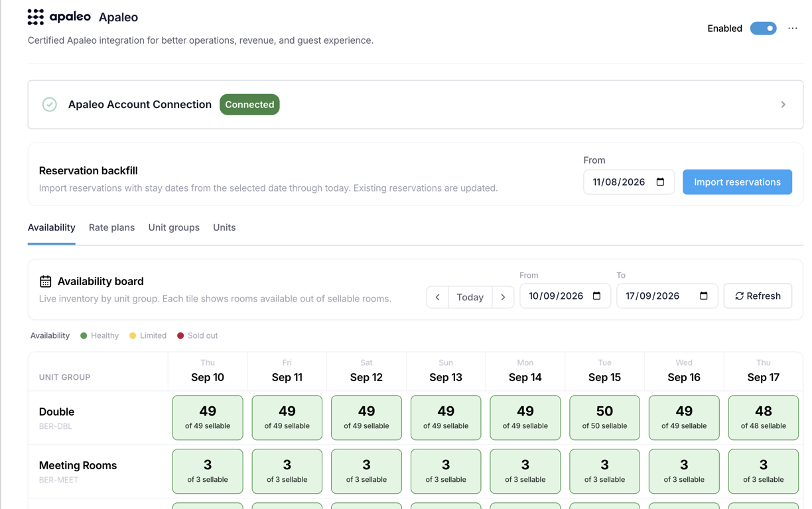Screen dimensions: 812x509
Task: Click the Sep 11 column header
Action: [287, 371]
